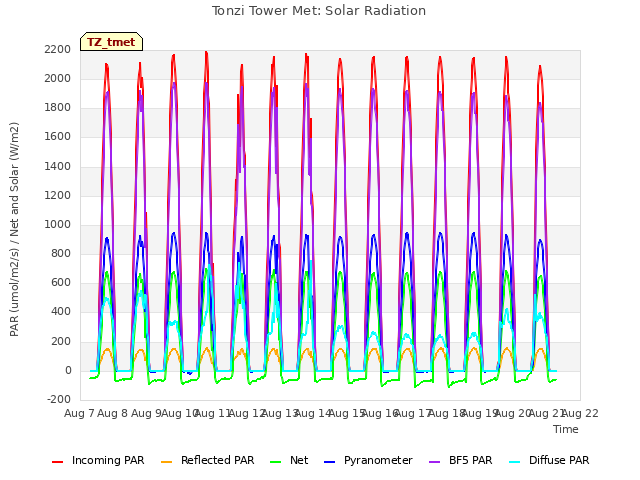
Task: Click the 400 y-axis tick label
Action: point(61,312)
